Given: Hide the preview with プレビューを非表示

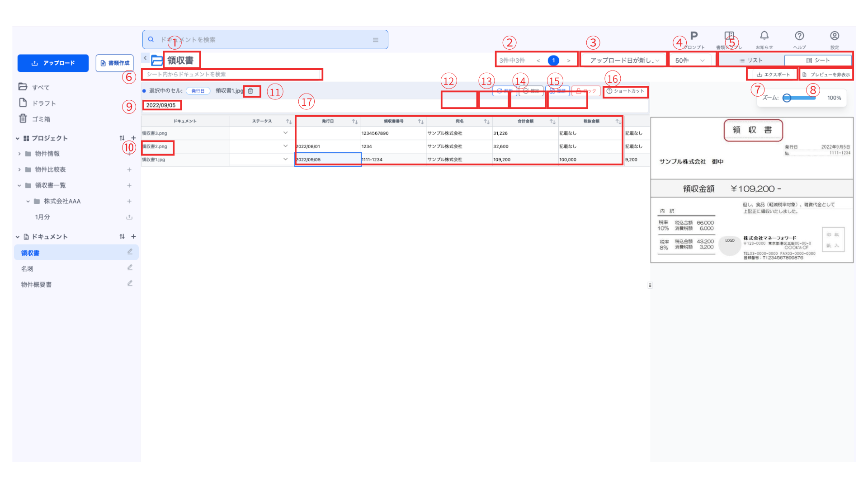Looking at the screenshot, I should (x=826, y=75).
